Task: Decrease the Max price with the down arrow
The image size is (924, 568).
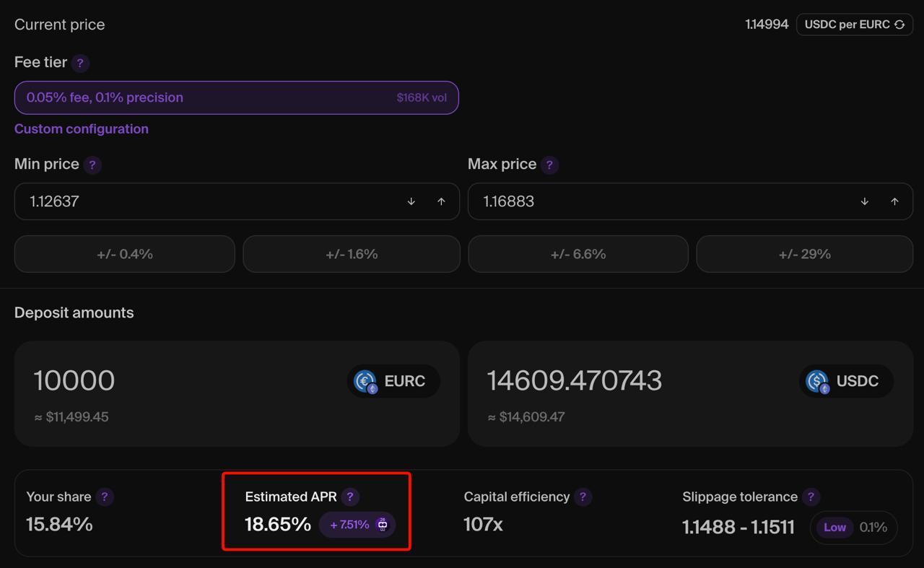Action: [865, 201]
